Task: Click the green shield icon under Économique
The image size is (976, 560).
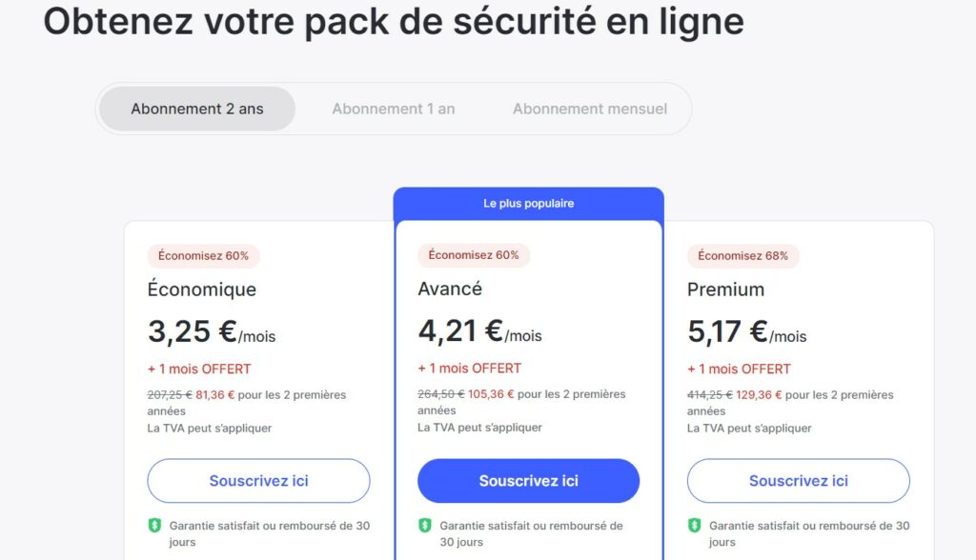Action: (x=154, y=526)
